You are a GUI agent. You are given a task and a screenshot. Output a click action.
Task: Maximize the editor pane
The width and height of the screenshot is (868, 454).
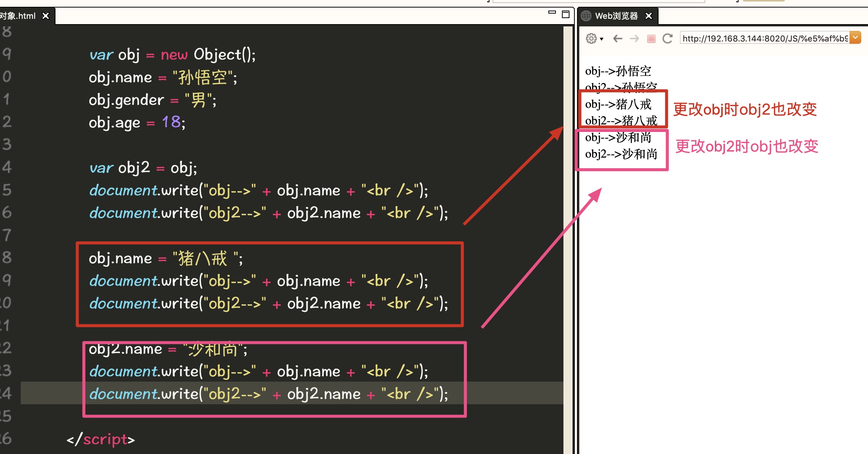[566, 14]
